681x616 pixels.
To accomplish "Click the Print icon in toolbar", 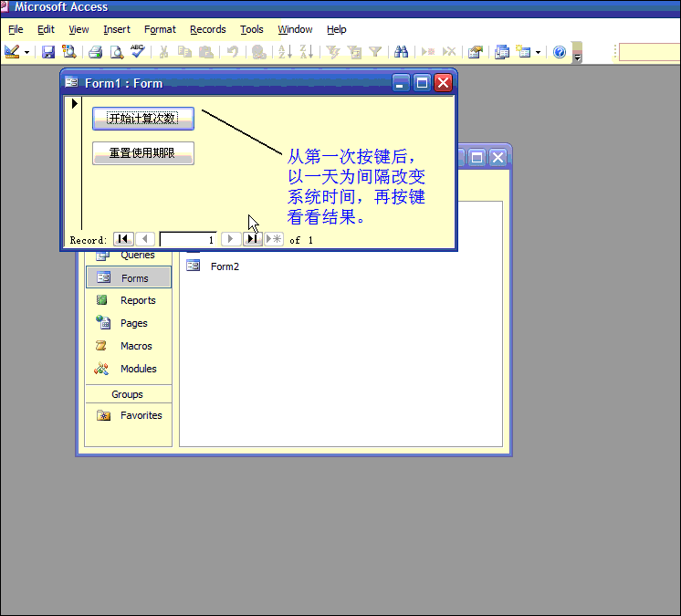I will 95,52.
